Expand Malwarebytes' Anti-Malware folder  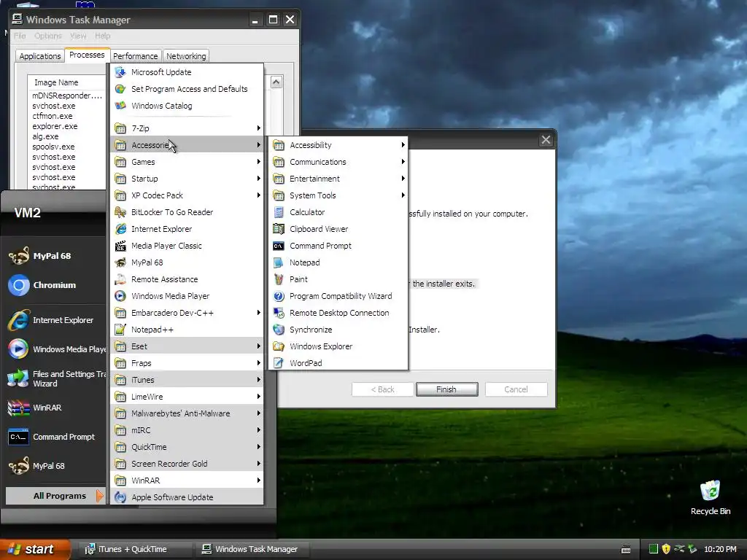tap(187, 413)
